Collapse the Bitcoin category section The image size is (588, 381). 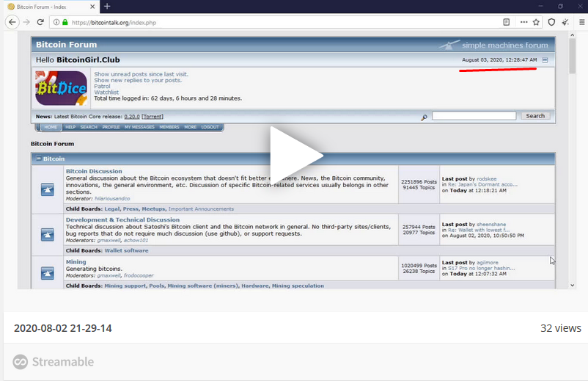[x=38, y=159]
